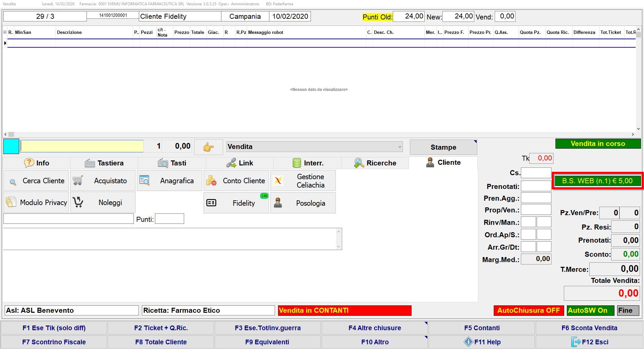Screen dimensions: 644x349
Task: Click the yellow product entry field
Action: pyautogui.click(x=82, y=146)
